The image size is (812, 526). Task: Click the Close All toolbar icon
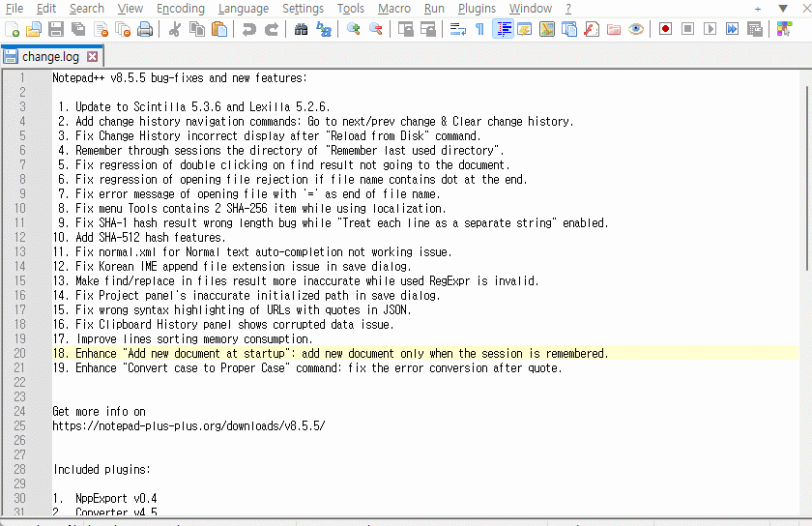pyautogui.click(x=123, y=30)
